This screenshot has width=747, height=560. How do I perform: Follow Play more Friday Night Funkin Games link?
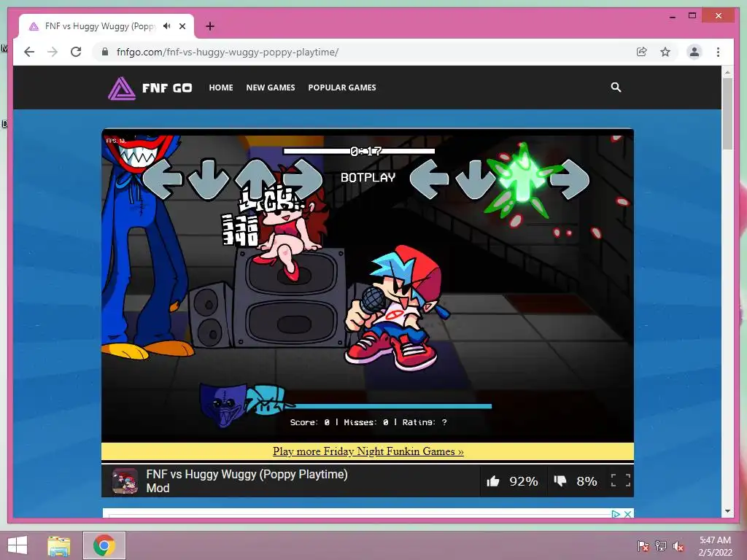pos(368,451)
